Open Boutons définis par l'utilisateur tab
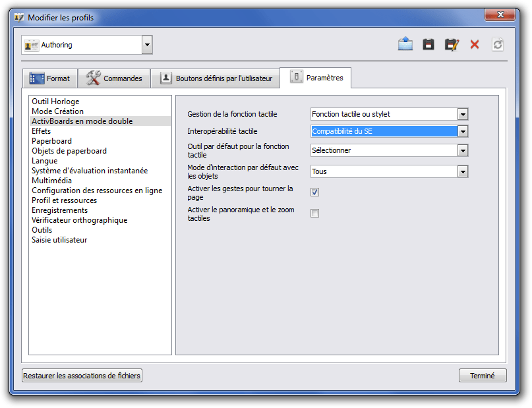This screenshot has height=408, width=532. click(x=216, y=78)
